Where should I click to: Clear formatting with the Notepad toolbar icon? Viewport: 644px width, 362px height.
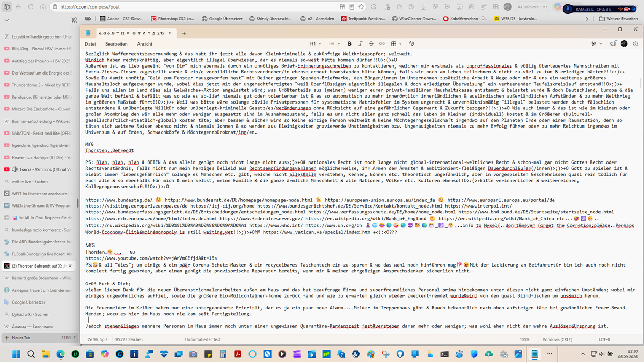click(x=412, y=43)
